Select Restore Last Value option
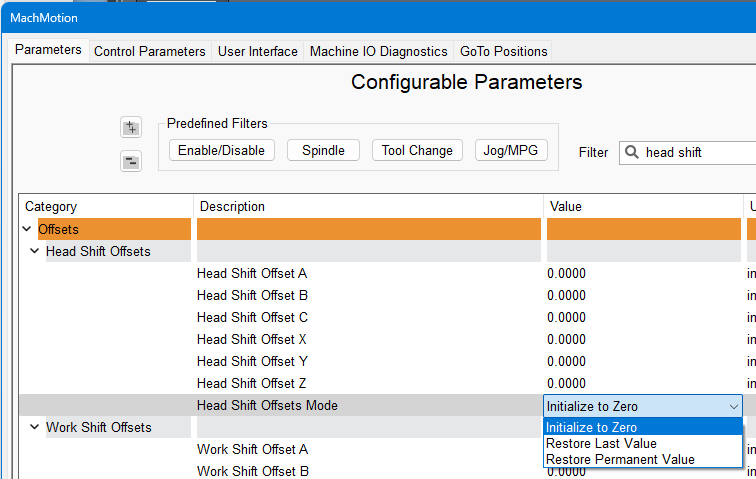756x479 pixels. point(600,443)
